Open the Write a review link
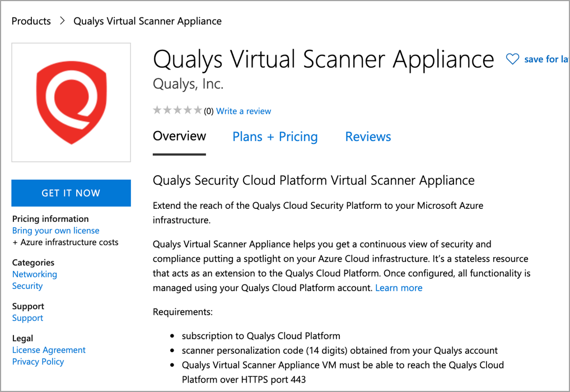The image size is (570, 392). 244,111
